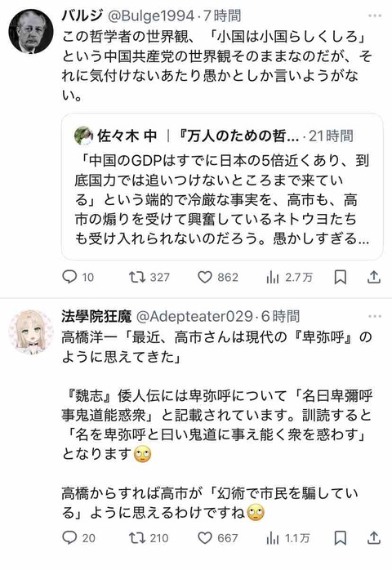Like the tweet with 667 likes
The height and width of the screenshot is (570, 392).
point(218,537)
